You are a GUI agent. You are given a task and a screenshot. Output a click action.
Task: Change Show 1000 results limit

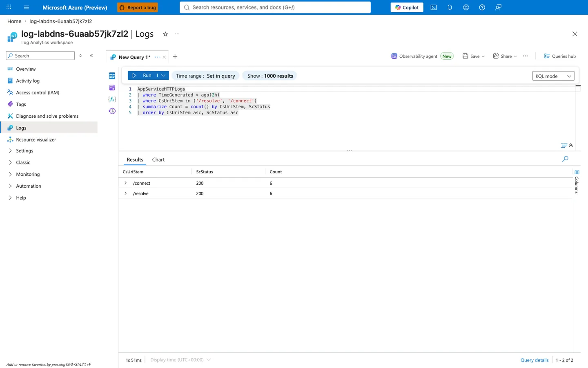(x=270, y=76)
